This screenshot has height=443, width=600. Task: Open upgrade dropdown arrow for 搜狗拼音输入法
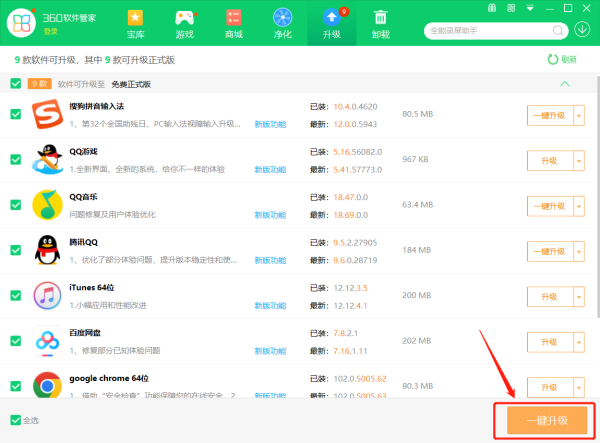[x=579, y=116]
